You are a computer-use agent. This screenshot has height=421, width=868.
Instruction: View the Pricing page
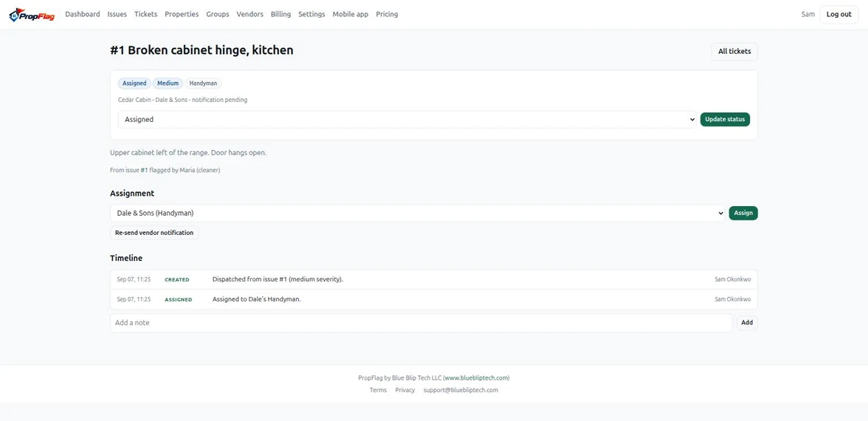click(387, 15)
